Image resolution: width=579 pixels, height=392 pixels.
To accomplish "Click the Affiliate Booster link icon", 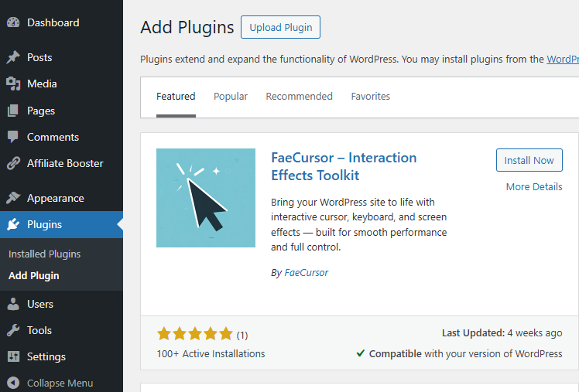I will (13, 163).
